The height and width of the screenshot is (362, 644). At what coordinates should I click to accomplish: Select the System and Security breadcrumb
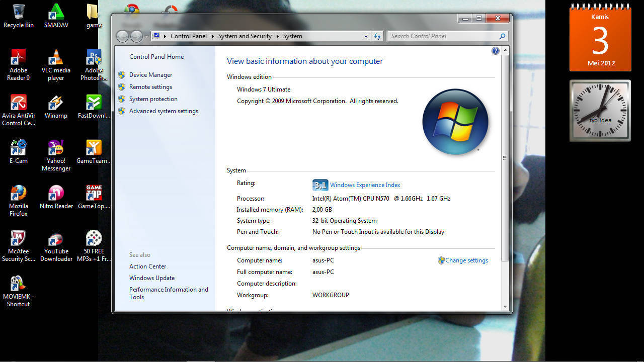(245, 36)
